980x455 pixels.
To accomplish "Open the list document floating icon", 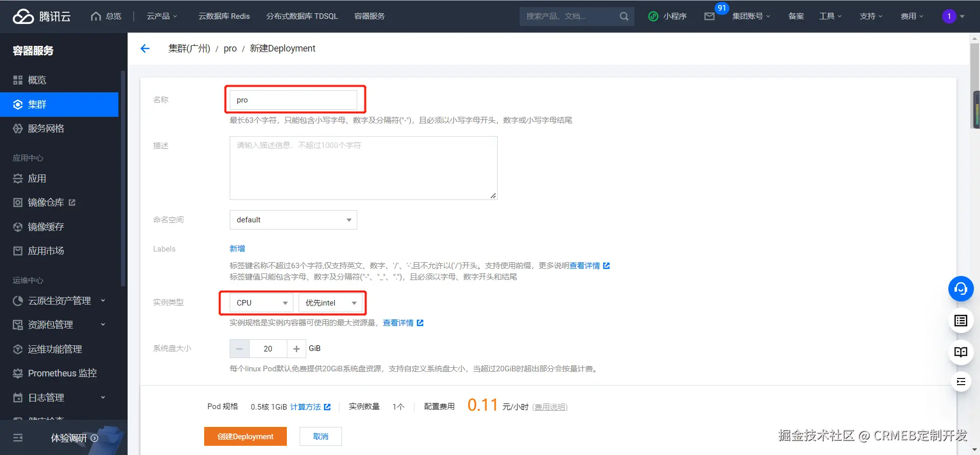I will click(x=961, y=321).
